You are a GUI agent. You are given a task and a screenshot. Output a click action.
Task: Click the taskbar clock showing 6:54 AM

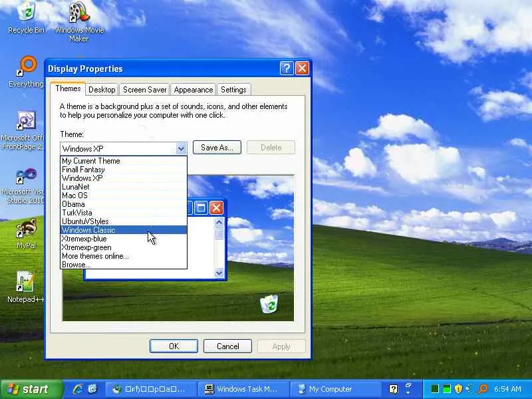507,389
